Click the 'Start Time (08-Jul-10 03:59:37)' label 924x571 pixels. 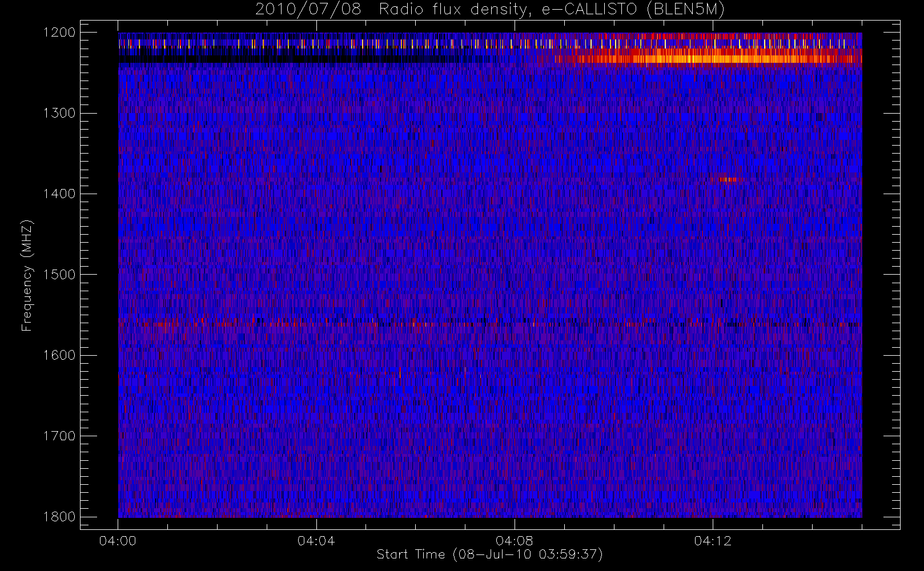click(x=489, y=554)
